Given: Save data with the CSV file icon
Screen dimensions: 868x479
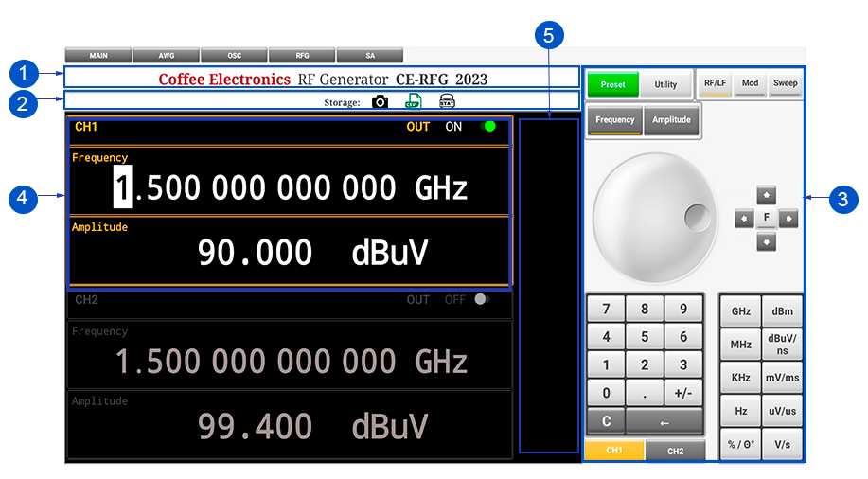Looking at the screenshot, I should (x=413, y=101).
